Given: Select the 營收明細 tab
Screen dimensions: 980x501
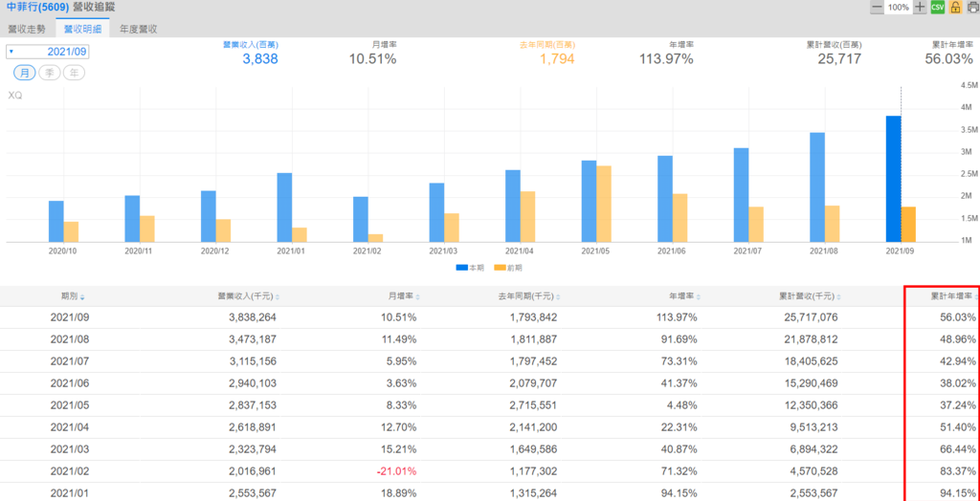Looking at the screenshot, I should coord(82,29).
